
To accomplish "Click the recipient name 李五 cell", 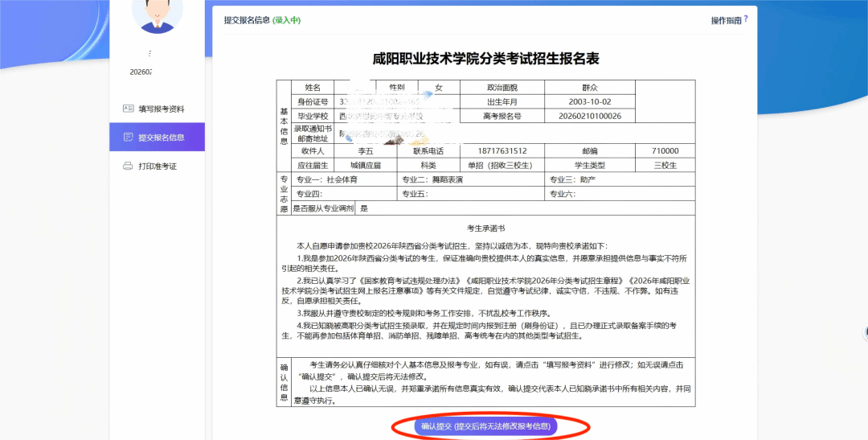I will (x=366, y=151).
